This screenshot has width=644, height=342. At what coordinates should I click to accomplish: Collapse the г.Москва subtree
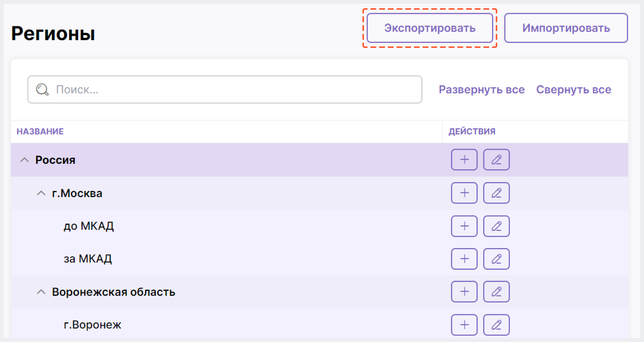(x=41, y=193)
